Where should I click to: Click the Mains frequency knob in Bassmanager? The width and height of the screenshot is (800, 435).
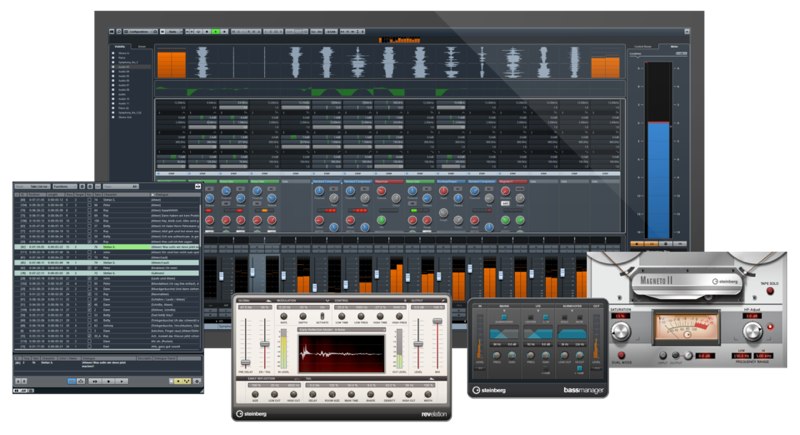[x=496, y=355]
